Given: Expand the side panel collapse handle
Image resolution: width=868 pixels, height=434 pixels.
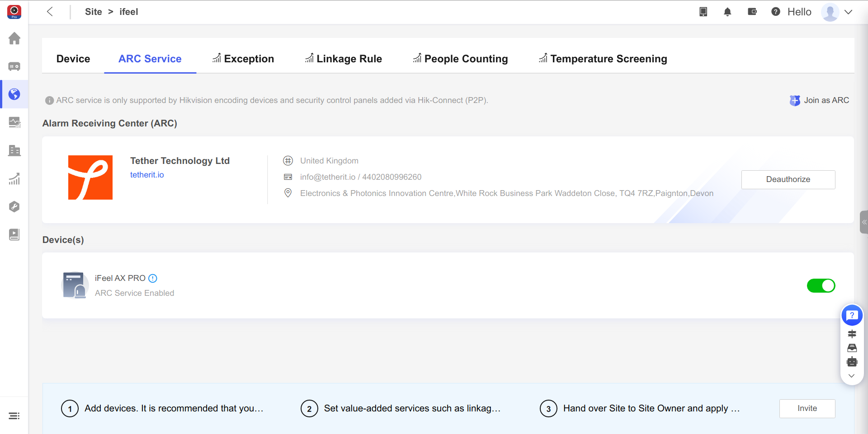Looking at the screenshot, I should pos(863,222).
